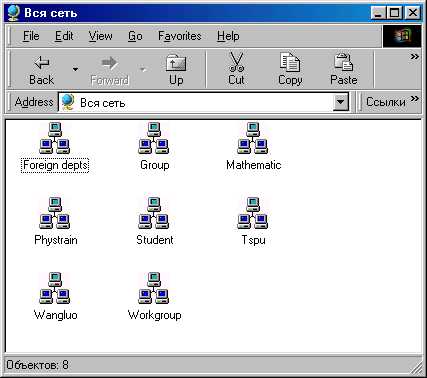Show more toolbar buttons via chevron

[414, 56]
